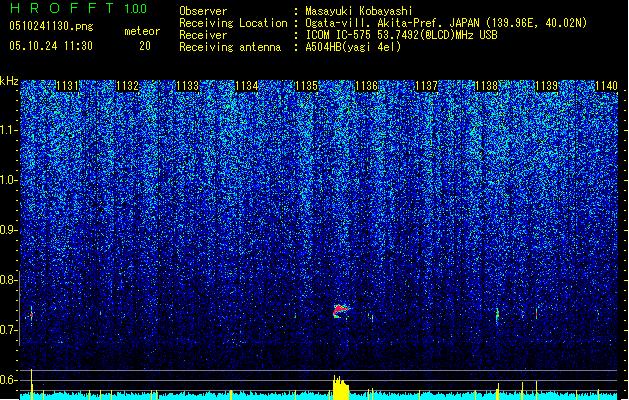This screenshot has height=400, width=629.
Task: Click the meteor count value 20
Action: coord(145,46)
